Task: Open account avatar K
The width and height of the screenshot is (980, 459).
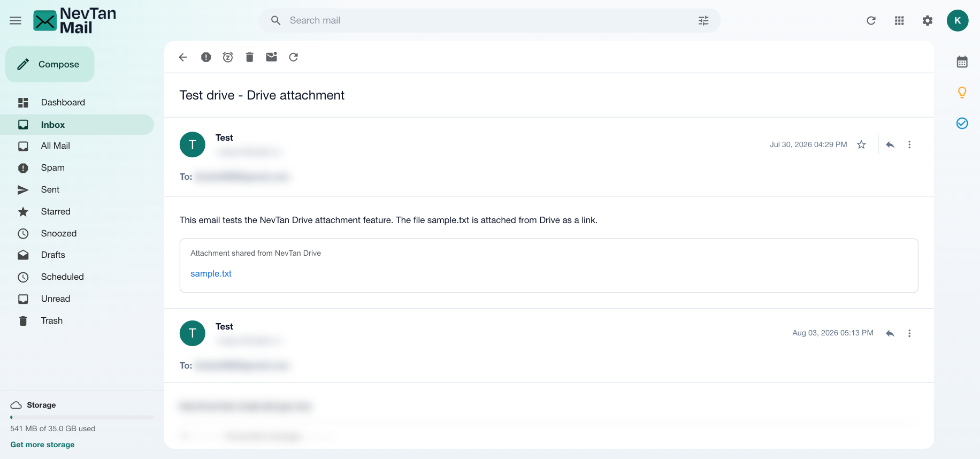Action: coord(958,20)
